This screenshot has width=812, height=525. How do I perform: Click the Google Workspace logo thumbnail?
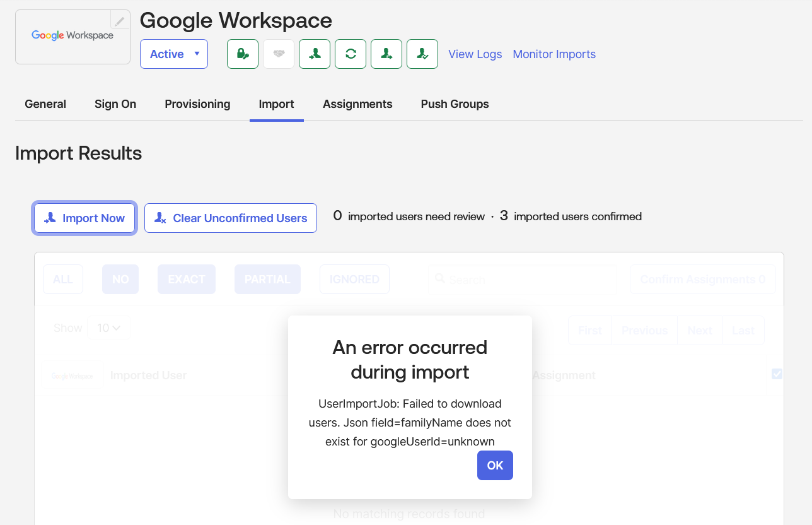tap(72, 37)
